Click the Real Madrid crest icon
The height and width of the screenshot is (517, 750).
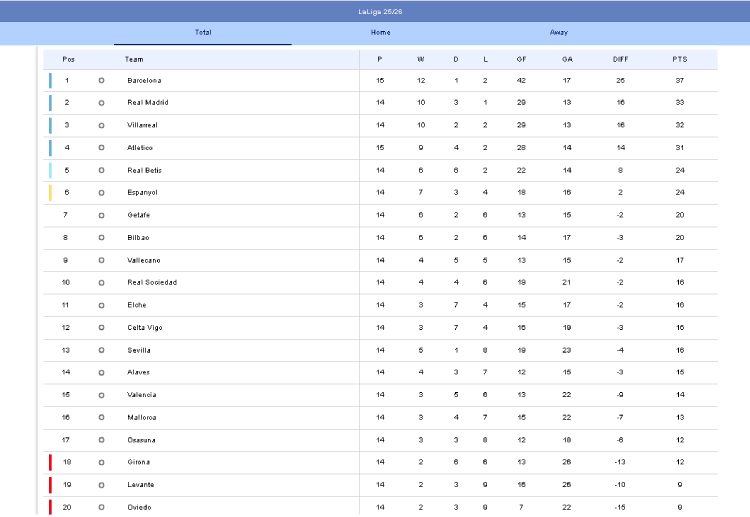point(101,103)
